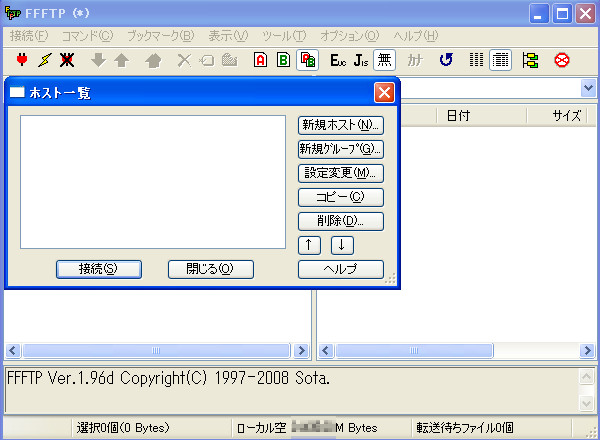This screenshot has width=600, height=440.
Task: Open the オプション(O) menu
Action: [x=350, y=36]
